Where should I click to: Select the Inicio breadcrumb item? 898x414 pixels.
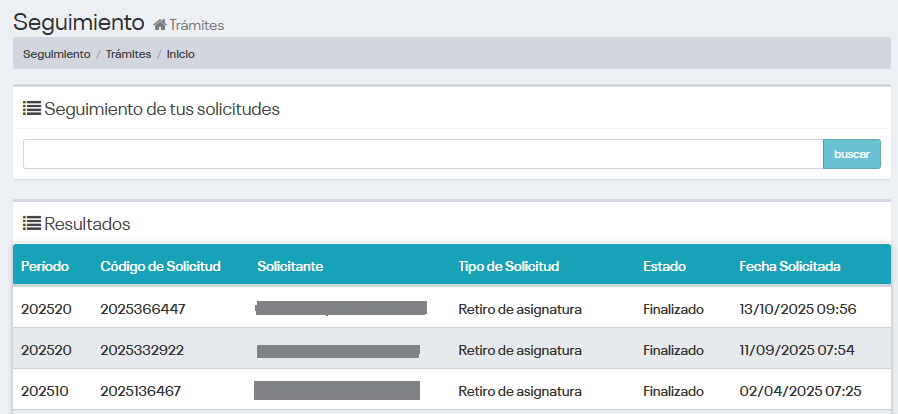pyautogui.click(x=181, y=54)
